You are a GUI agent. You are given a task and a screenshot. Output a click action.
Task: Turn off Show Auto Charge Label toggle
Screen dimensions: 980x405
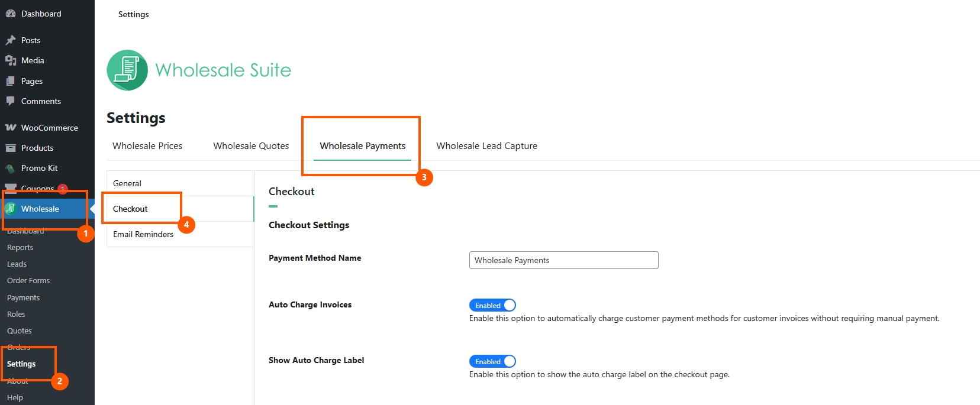coord(492,361)
